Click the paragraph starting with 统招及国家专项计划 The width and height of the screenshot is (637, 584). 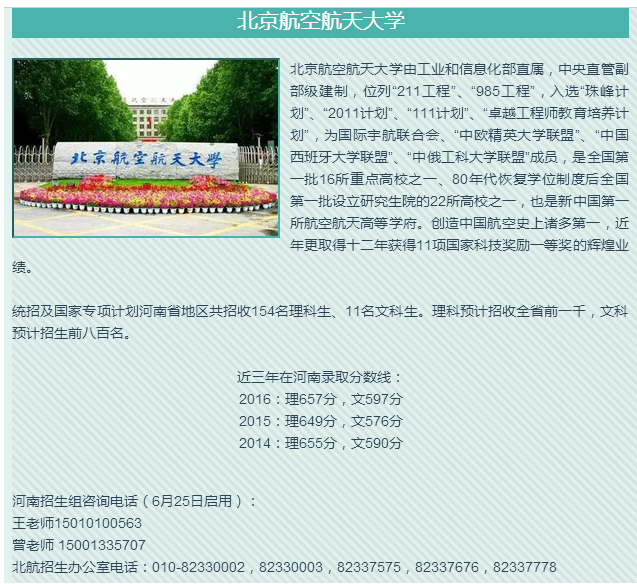click(x=320, y=322)
